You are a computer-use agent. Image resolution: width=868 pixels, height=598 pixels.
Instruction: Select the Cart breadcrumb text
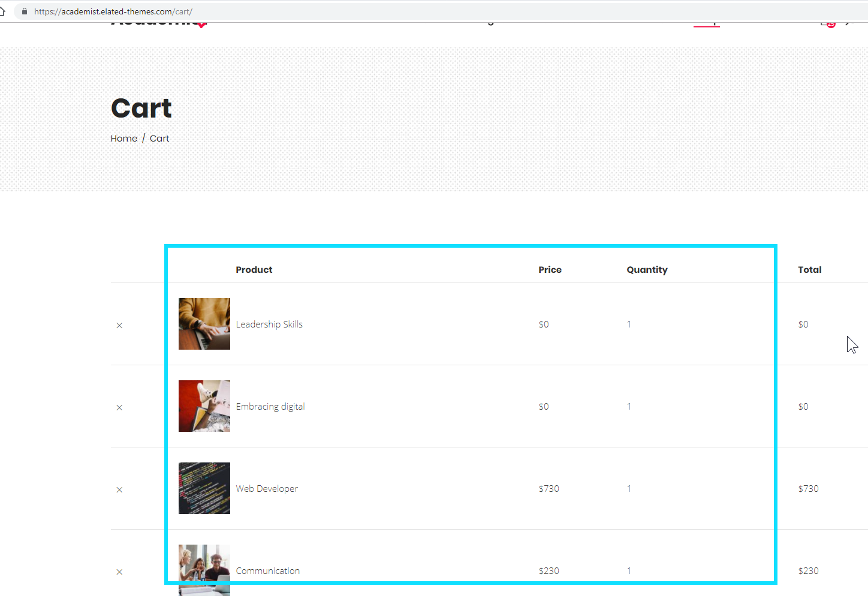pyautogui.click(x=159, y=139)
